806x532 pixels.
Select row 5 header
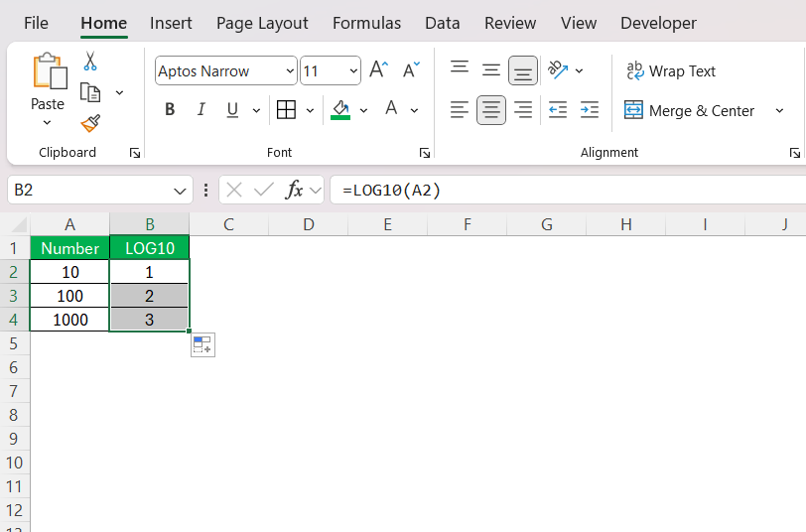[14, 343]
